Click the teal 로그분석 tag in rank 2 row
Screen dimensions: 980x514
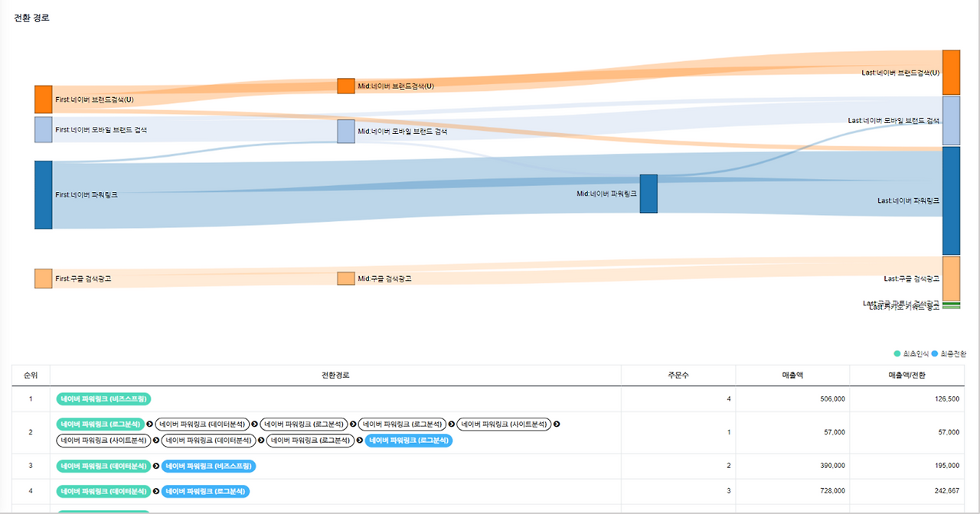[100, 424]
